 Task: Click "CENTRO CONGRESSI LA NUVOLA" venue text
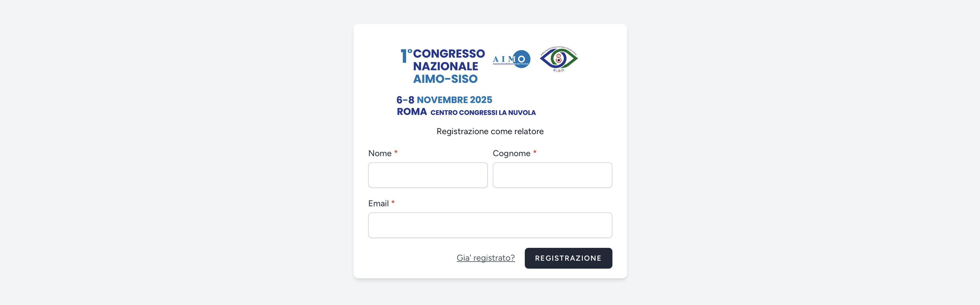[483, 112]
